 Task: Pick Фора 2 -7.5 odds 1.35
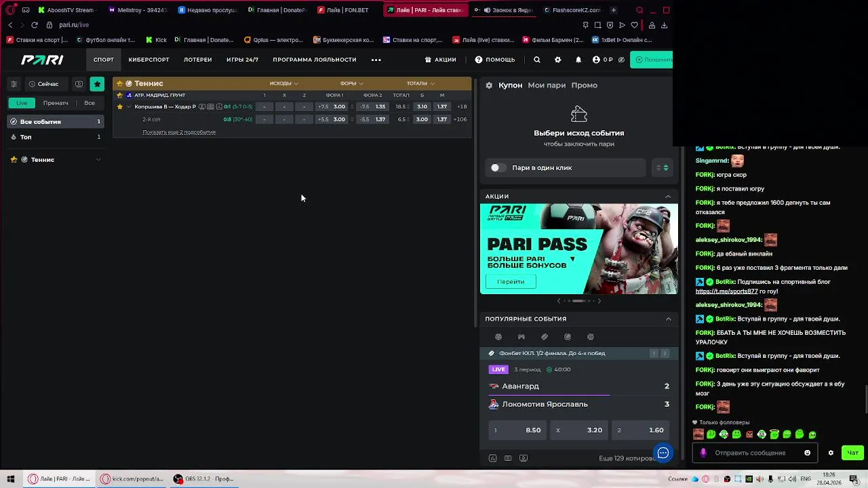374,106
